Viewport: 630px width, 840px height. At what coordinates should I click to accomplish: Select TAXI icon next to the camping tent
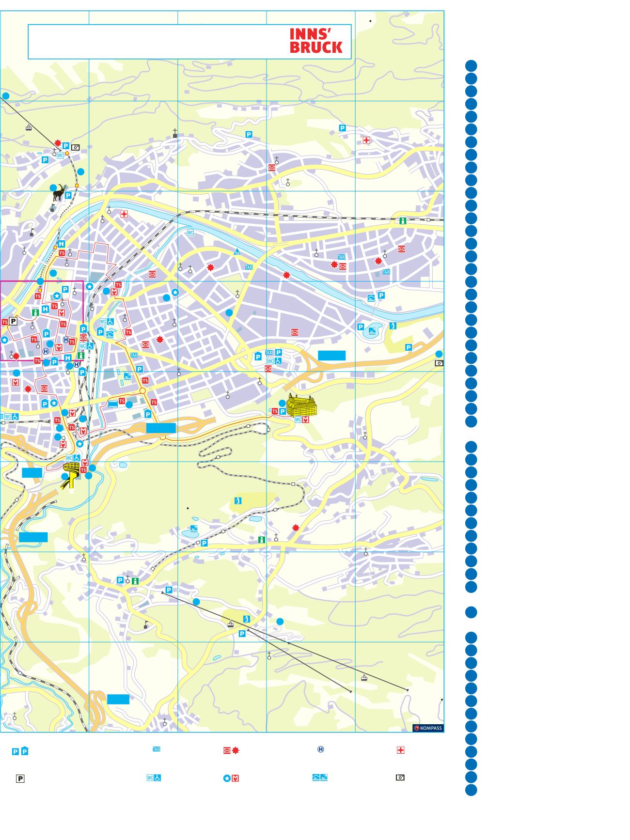[x=249, y=267]
